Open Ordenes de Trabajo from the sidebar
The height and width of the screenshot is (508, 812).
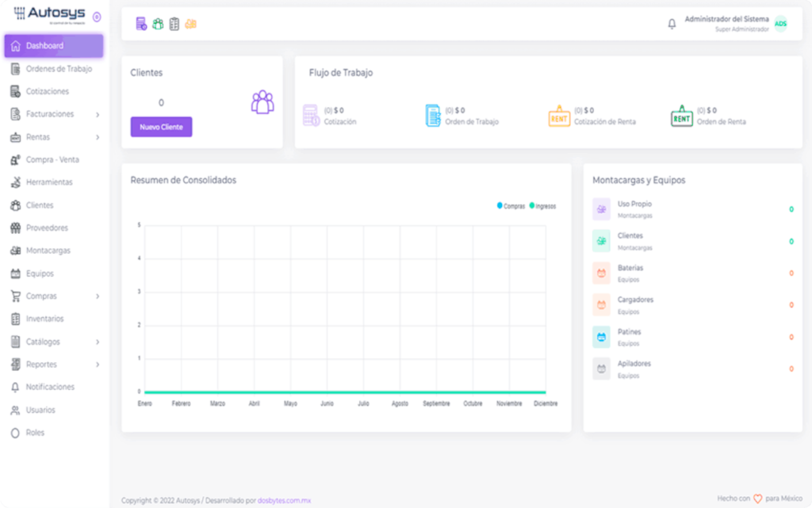(x=54, y=69)
